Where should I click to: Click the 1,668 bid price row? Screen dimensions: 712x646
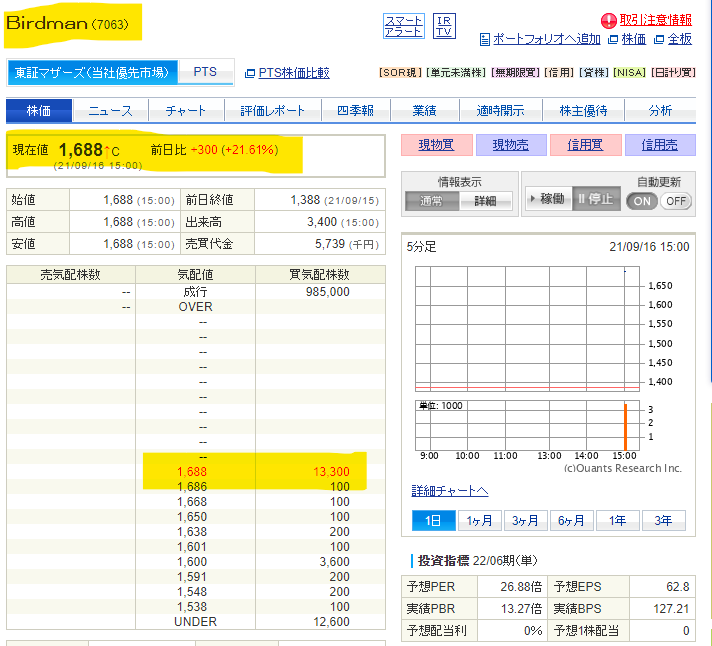(196, 502)
